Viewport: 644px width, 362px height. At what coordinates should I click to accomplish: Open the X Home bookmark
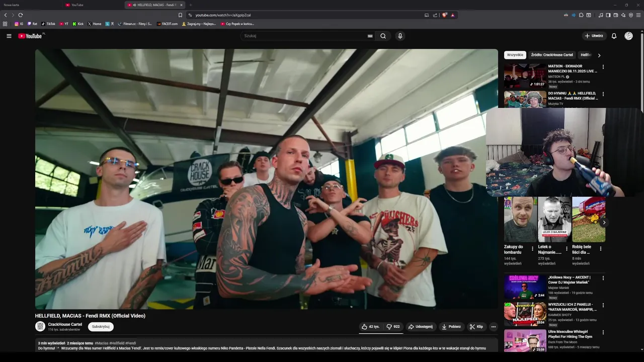(95, 24)
